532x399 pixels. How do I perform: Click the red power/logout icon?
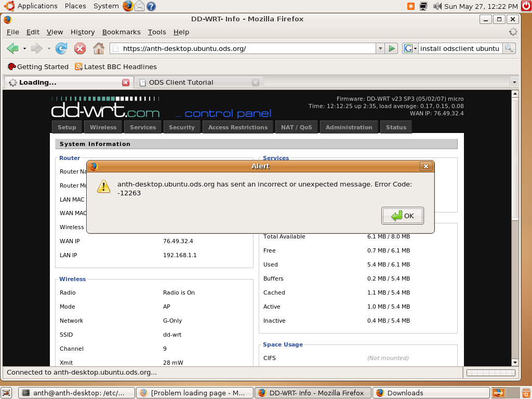click(x=526, y=6)
